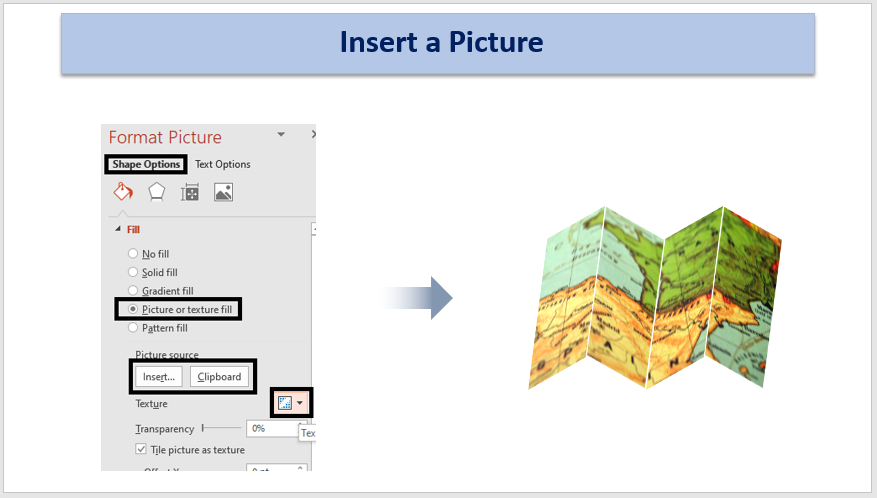877x498 pixels.
Task: Select the Pattern fill radio button
Action: coord(133,328)
